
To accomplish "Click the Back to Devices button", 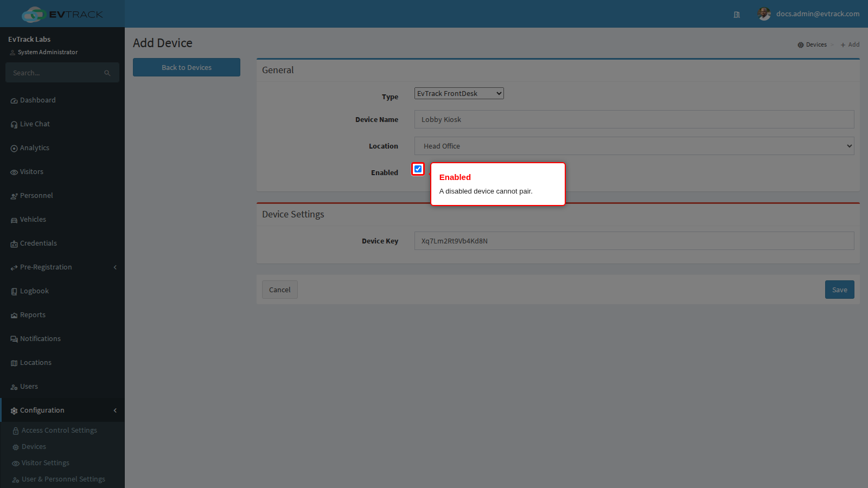I will pyautogui.click(x=187, y=67).
